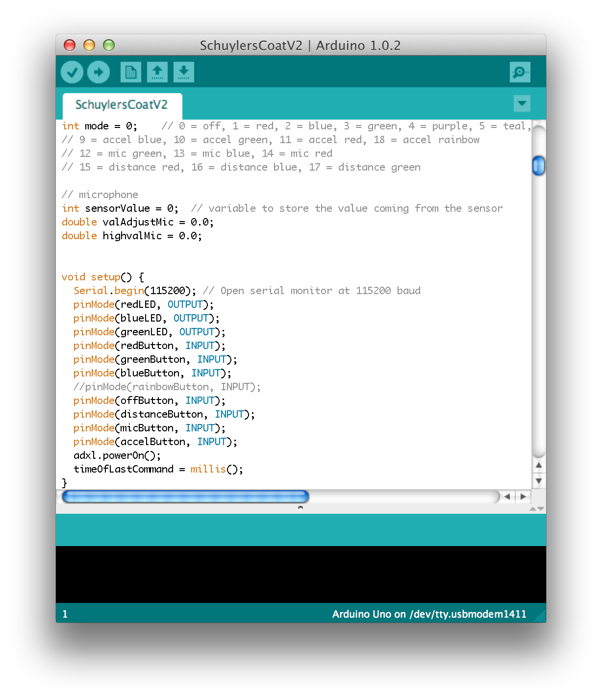Expand the sketch tab context dropdown arrow
Image resolution: width=602 pixels, height=700 pixels.
522,103
